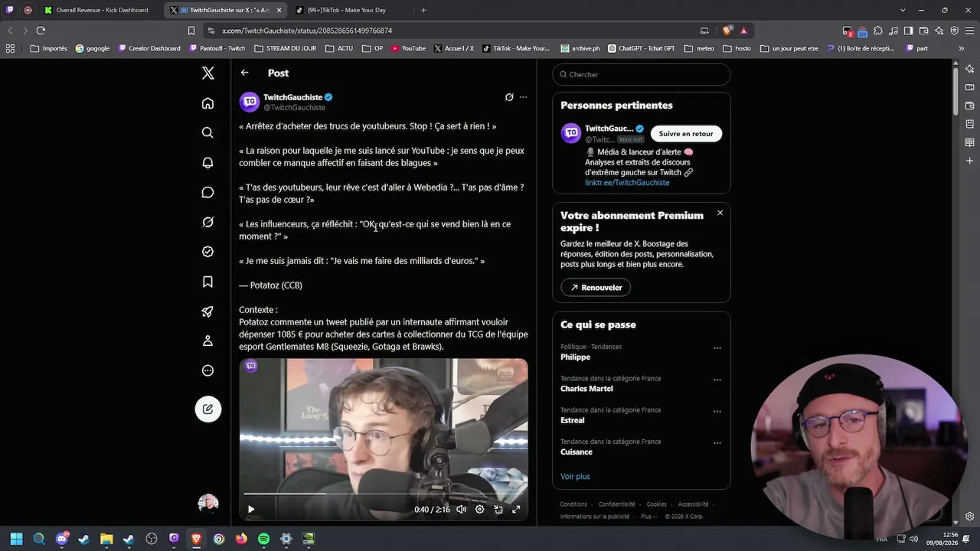Open Explore search in X sidebar
This screenshot has height=551, width=980.
(x=207, y=132)
